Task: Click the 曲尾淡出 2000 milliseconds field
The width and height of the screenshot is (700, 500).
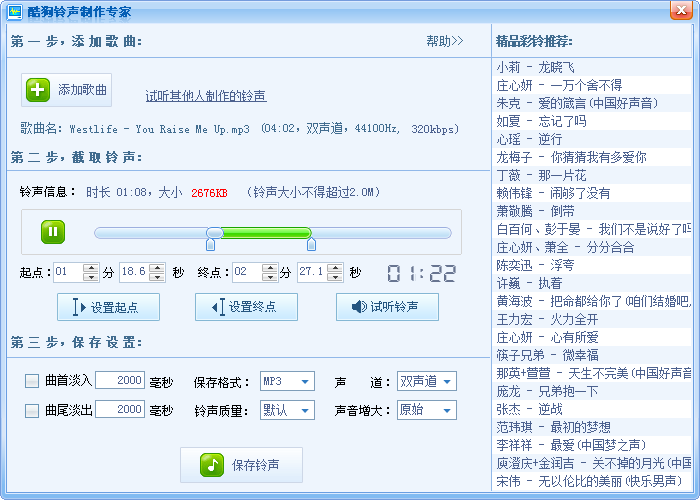Action: (x=120, y=409)
